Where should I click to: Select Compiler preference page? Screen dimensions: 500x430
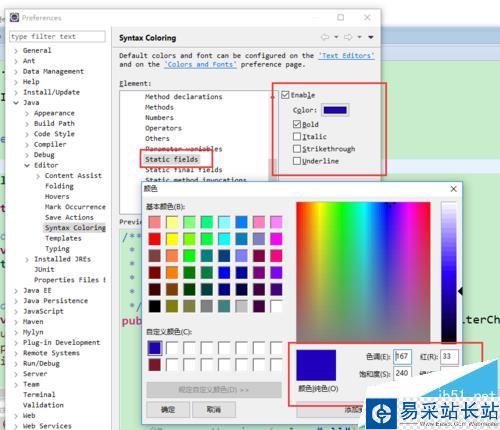pos(50,144)
